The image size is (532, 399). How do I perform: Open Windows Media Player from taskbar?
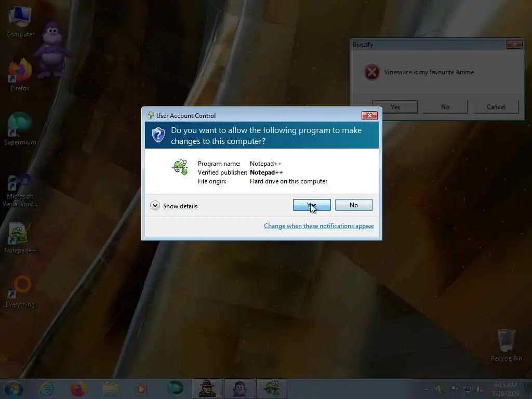click(x=142, y=389)
